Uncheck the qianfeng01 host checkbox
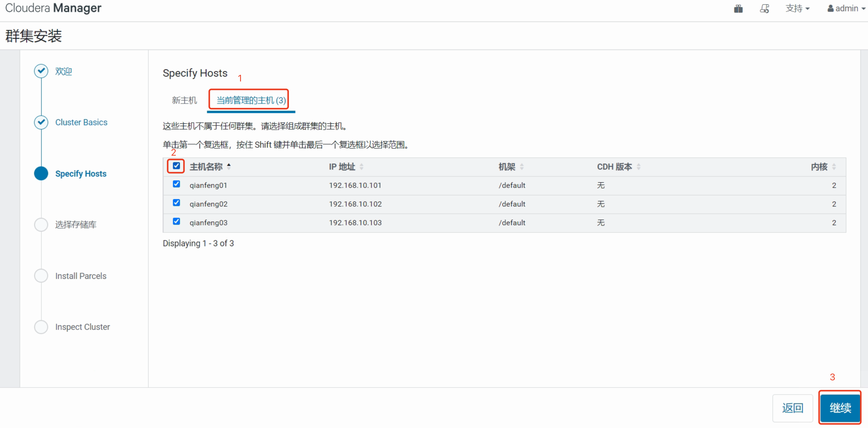Image resolution: width=868 pixels, height=428 pixels. [176, 184]
